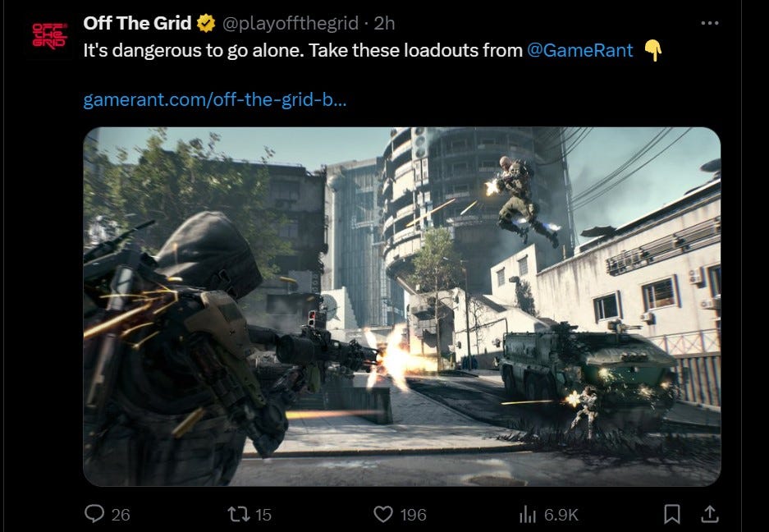The width and height of the screenshot is (769, 532).
Task: Enlarge the game screenshot image
Action: (x=401, y=307)
